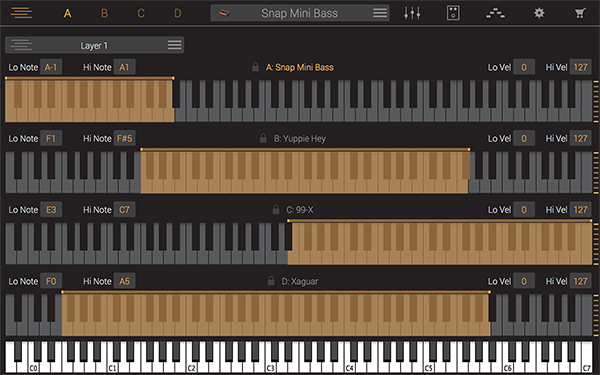
Task: Edit Lo Note value E3
Action: tap(51, 210)
